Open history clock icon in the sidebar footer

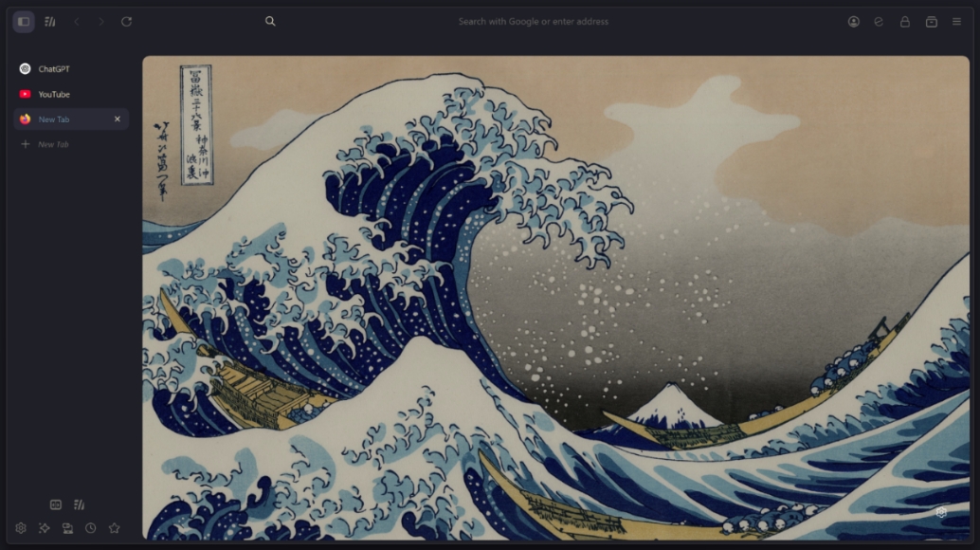[x=91, y=528]
